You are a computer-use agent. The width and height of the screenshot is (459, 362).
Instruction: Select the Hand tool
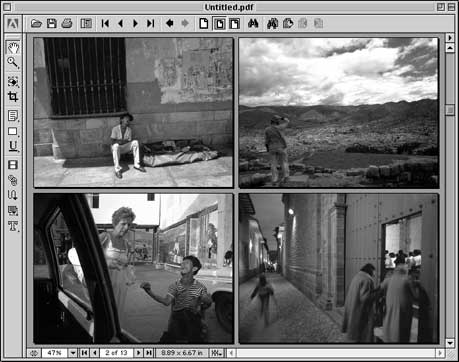coord(13,48)
